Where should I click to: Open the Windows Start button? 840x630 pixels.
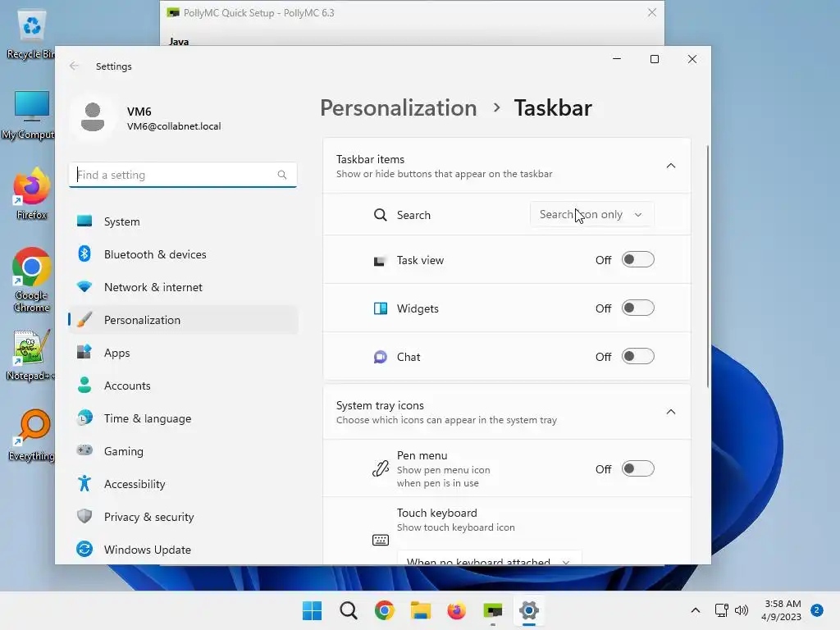point(313,610)
